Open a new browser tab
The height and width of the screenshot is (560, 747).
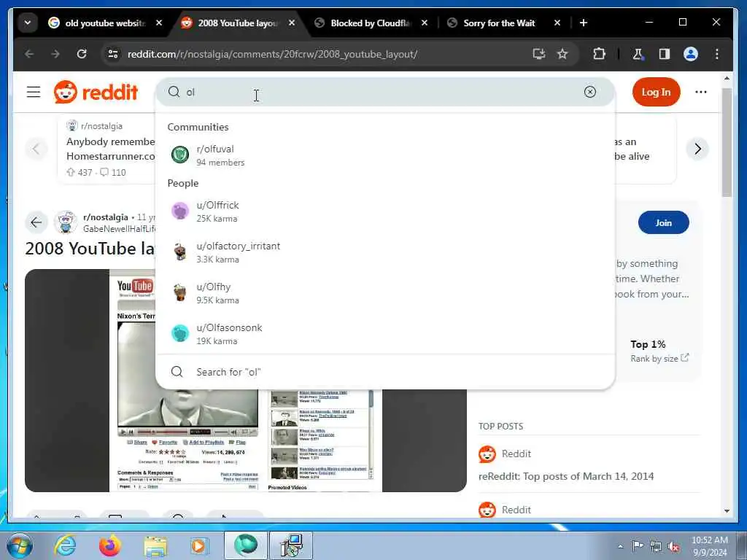(x=584, y=23)
